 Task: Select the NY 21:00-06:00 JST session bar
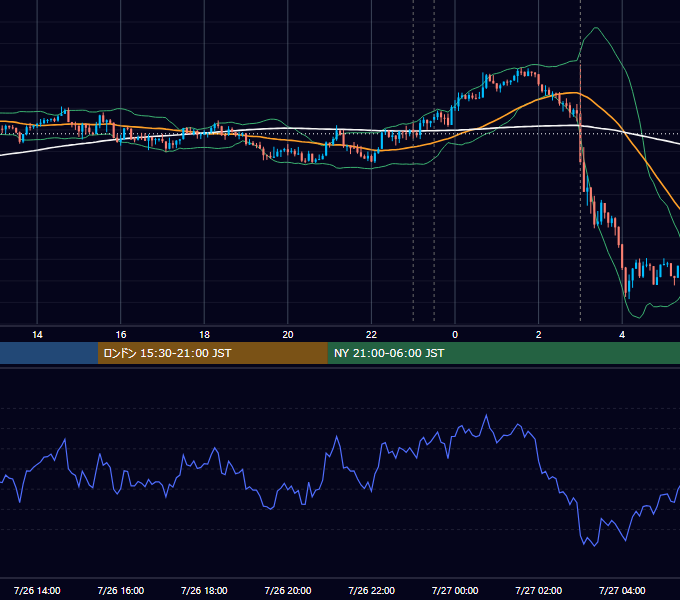pyautogui.click(x=503, y=353)
